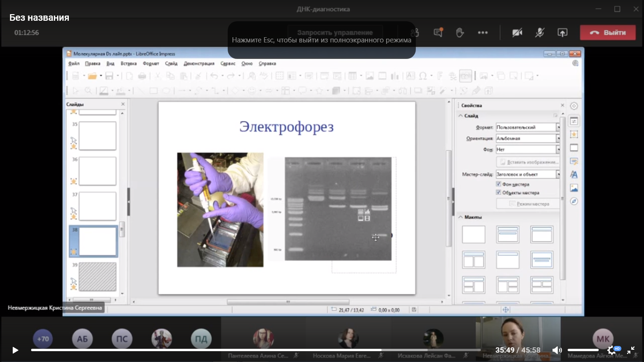Select the Rectangle shape tool
The height and width of the screenshot is (362, 644).
point(153,90)
